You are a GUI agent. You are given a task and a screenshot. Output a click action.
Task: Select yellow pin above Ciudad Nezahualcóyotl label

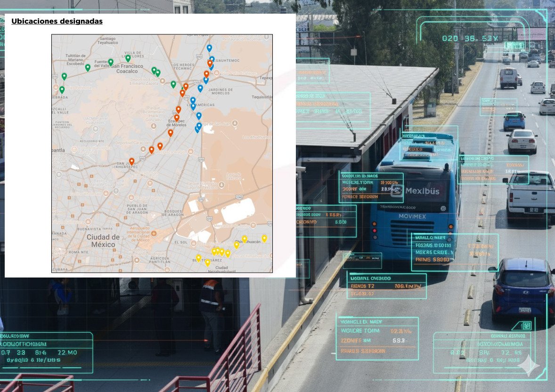[207, 262]
